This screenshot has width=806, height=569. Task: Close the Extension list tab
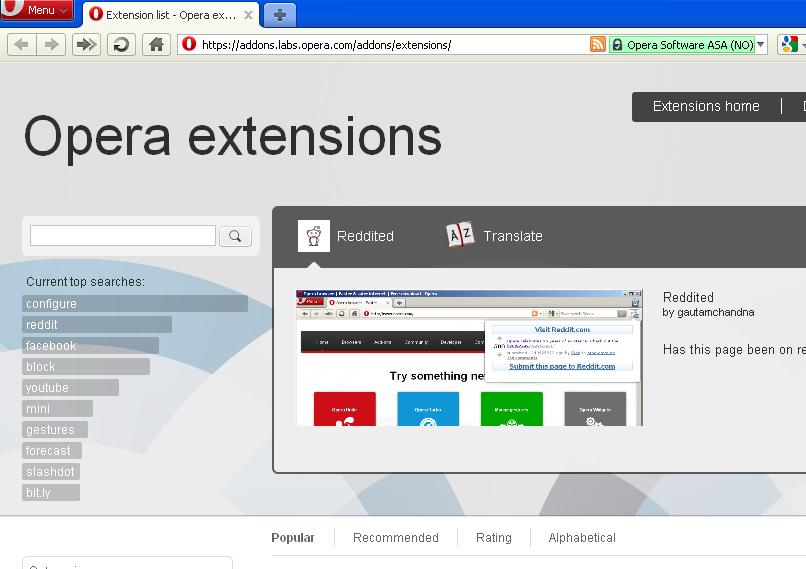pyautogui.click(x=248, y=15)
